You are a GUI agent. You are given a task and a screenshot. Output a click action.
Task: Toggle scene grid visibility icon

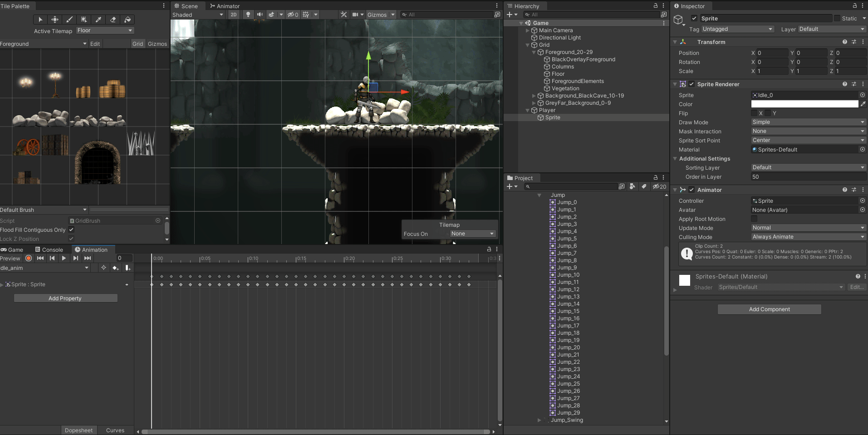click(306, 15)
